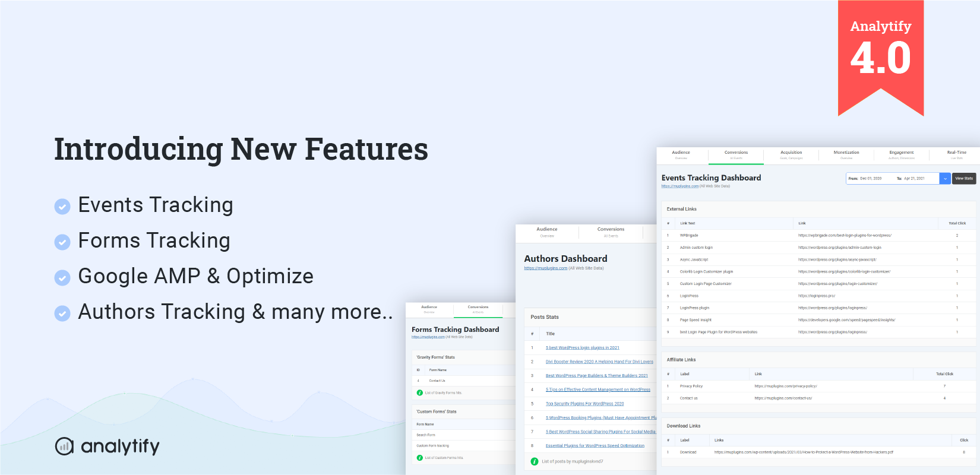This screenshot has width=980, height=475.
Task: Open muplugins.com link under Events Tracking Dashboard
Action: pos(679,186)
